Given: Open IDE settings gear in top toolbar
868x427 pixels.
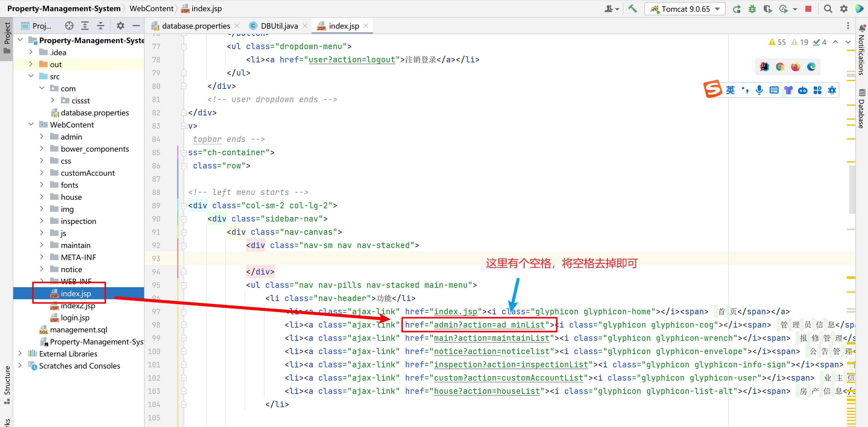Looking at the screenshot, I should click(844, 9).
